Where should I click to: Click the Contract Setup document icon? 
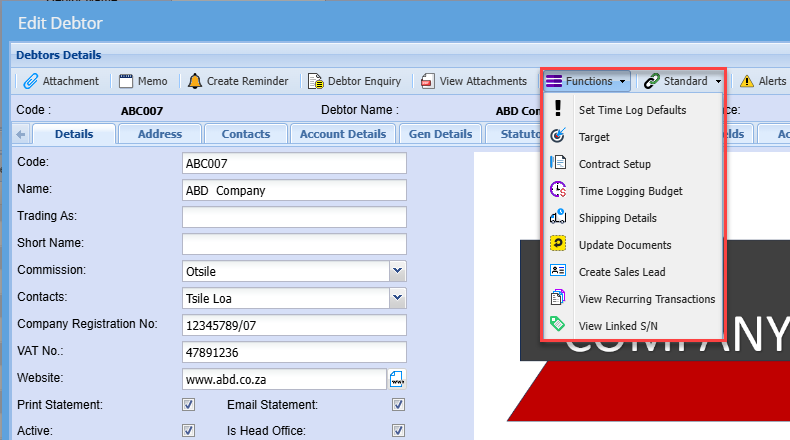click(558, 162)
